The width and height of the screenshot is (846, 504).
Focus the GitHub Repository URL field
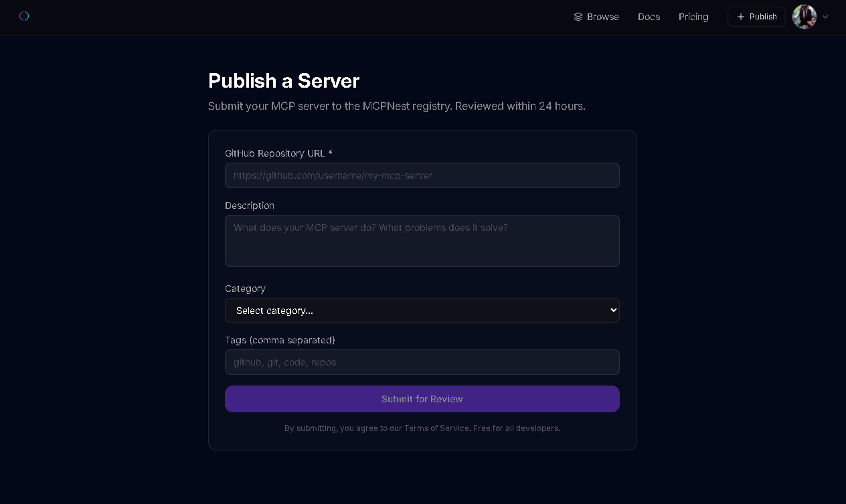point(422,175)
